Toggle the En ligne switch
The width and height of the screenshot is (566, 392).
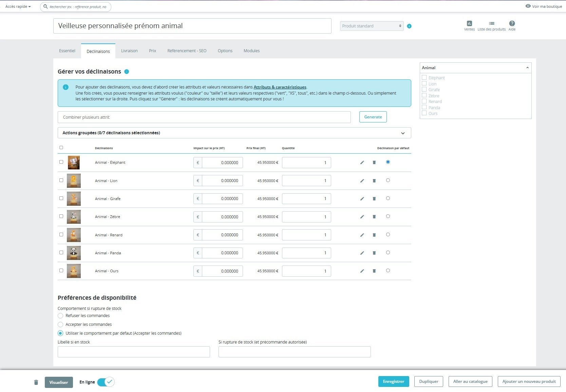[x=106, y=382]
